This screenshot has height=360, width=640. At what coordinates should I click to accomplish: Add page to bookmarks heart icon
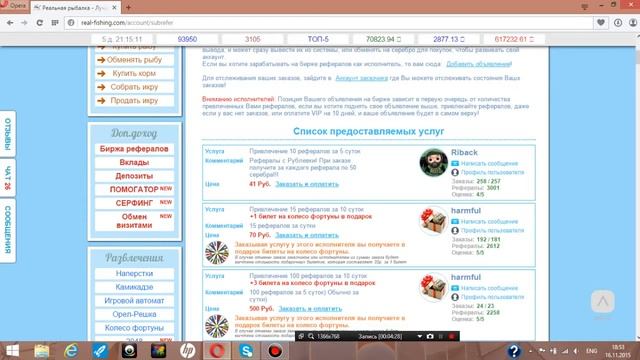pos(601,23)
